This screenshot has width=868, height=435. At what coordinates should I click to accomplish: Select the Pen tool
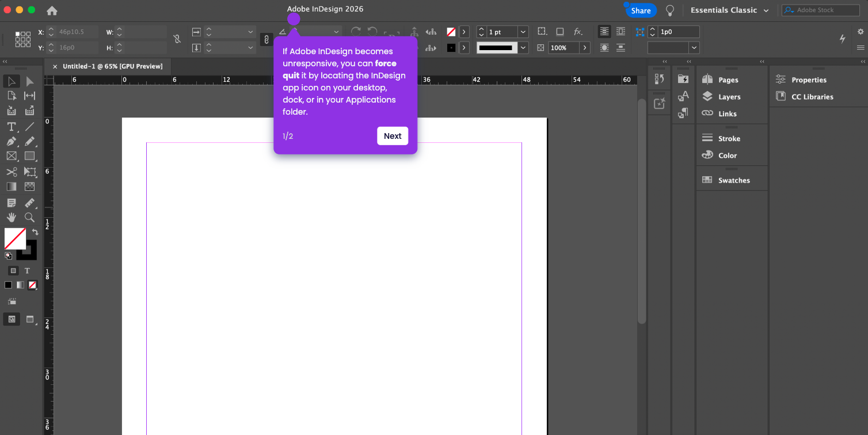click(12, 141)
